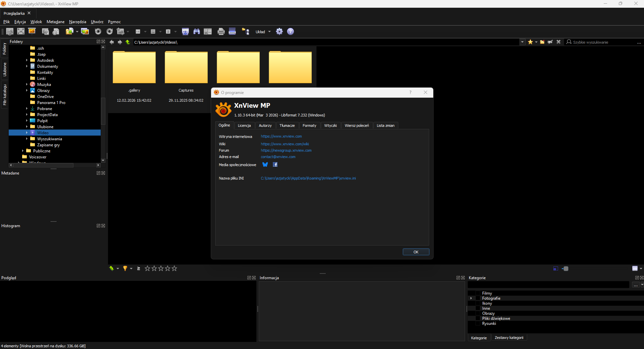Switch to the Licencja tab
This screenshot has height=349, width=644.
[x=244, y=126]
